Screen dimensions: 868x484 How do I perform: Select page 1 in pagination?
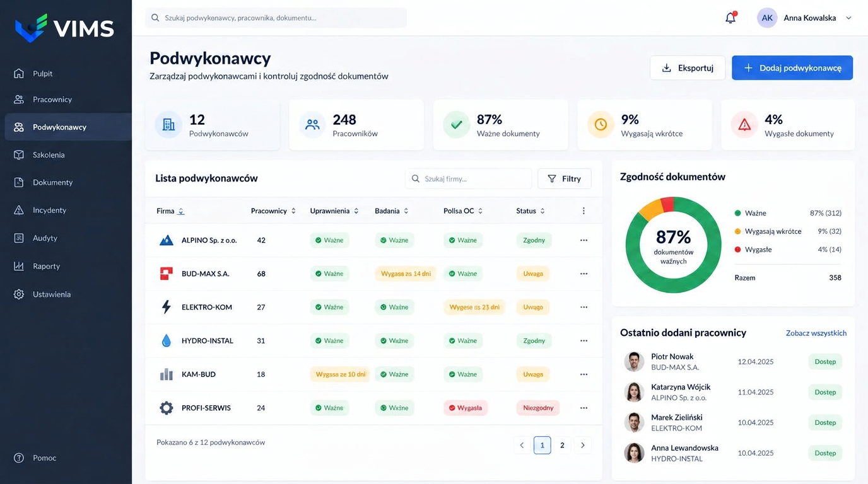point(542,445)
